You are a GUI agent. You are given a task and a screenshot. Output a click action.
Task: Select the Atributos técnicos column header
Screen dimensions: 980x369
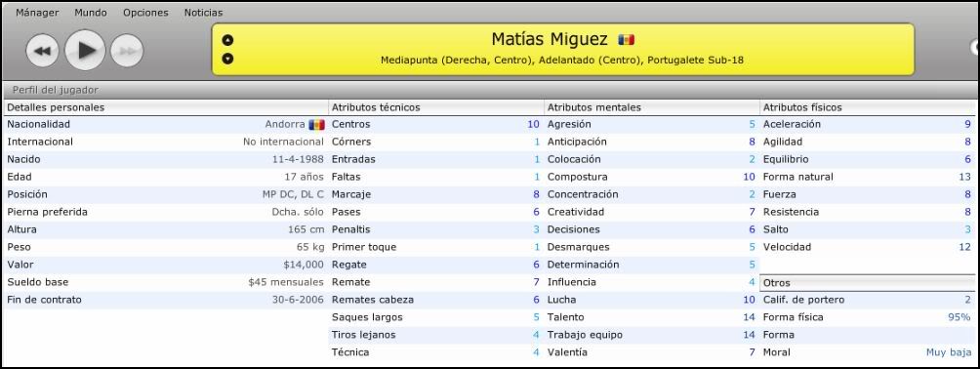tap(376, 107)
